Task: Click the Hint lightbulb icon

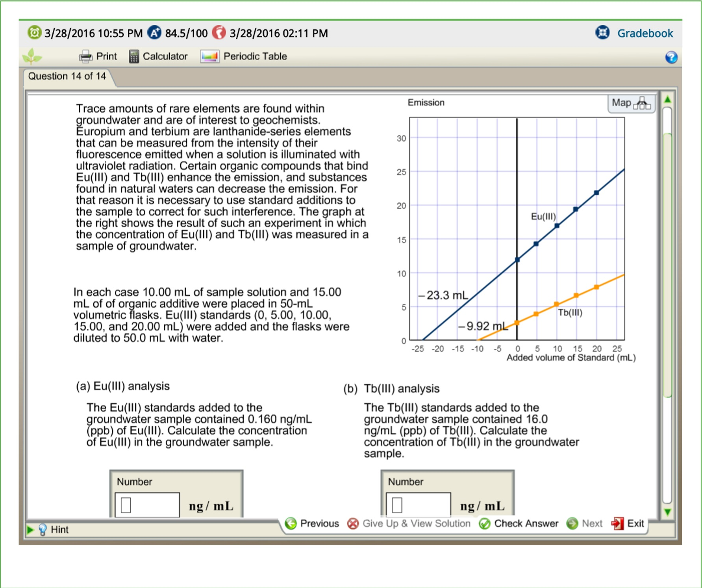Action: 43,529
